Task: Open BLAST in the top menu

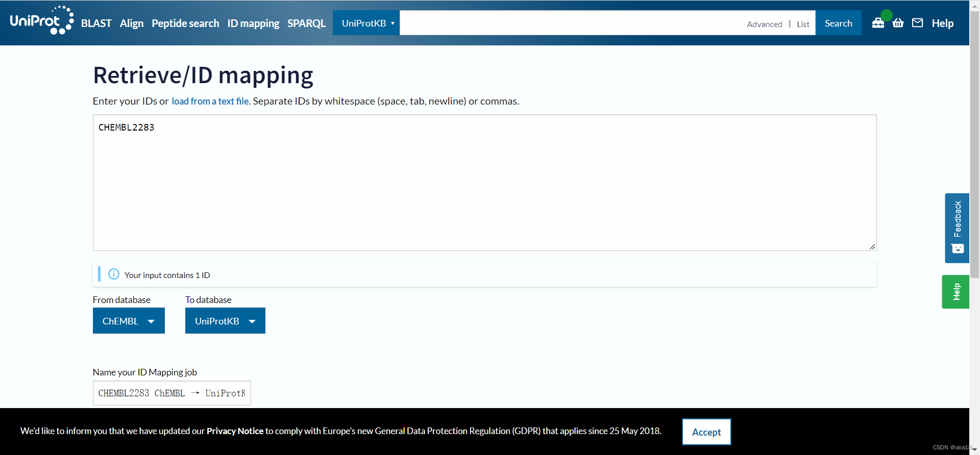Action: 96,23
